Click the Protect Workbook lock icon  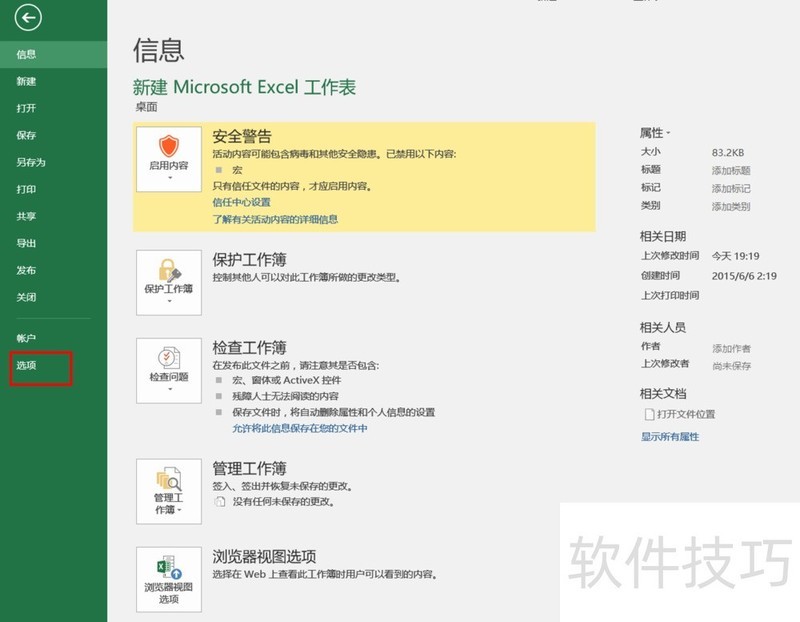click(x=169, y=269)
